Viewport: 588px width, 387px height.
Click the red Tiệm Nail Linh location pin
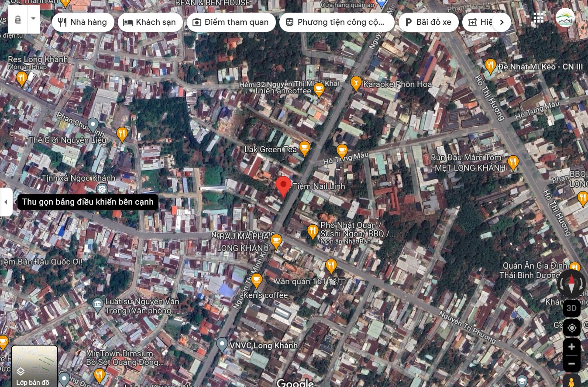pos(283,186)
